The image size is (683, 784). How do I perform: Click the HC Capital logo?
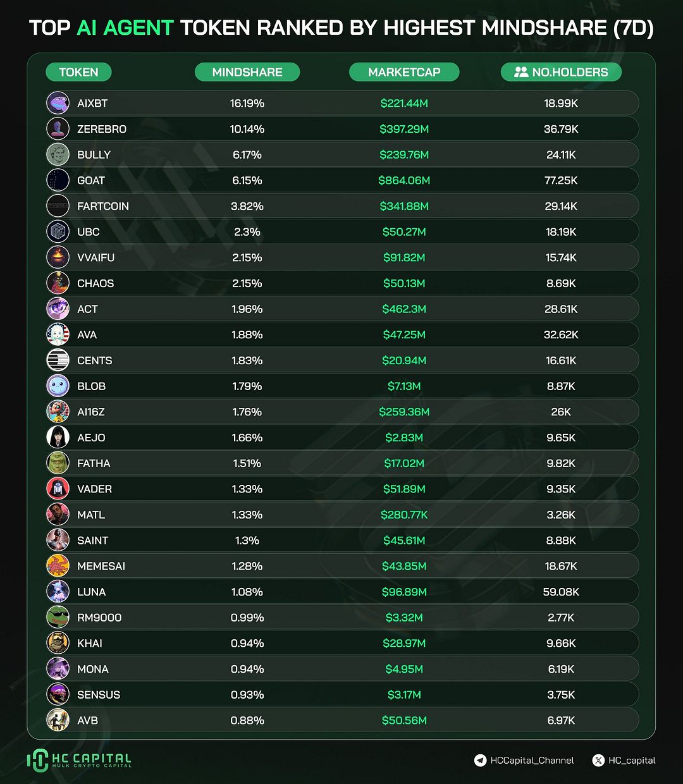coord(79,760)
